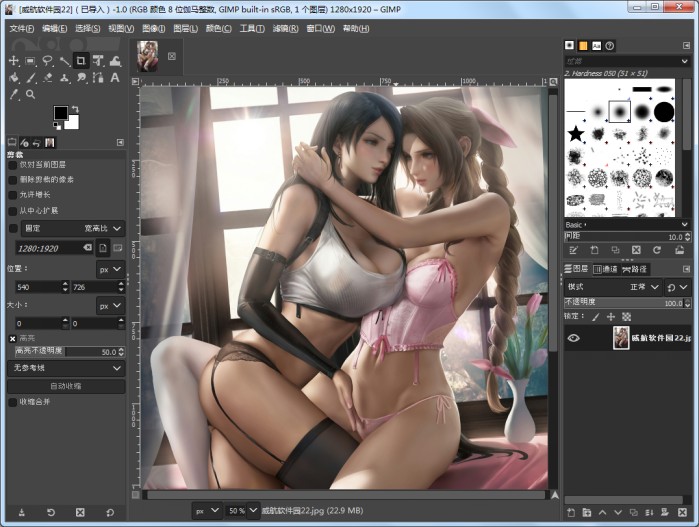Save tool preset at options bottom
Viewport: 699px width, 527px height.
[x=21, y=512]
